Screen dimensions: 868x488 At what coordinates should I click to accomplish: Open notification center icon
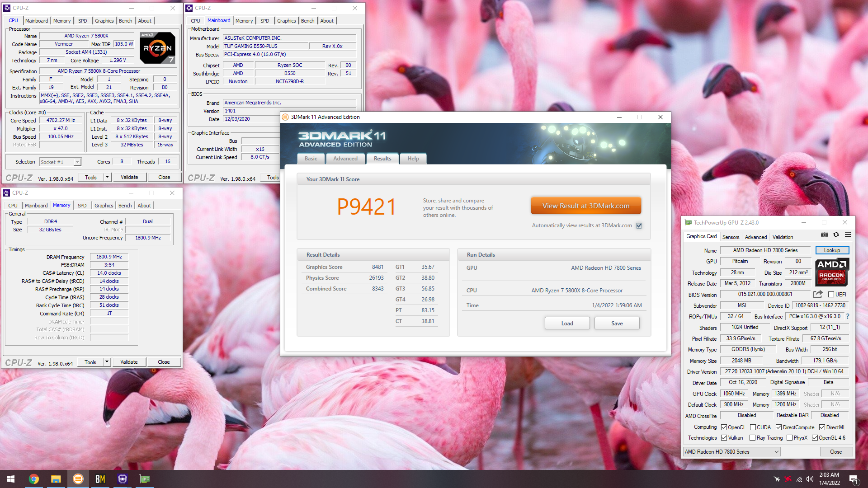coord(854,479)
